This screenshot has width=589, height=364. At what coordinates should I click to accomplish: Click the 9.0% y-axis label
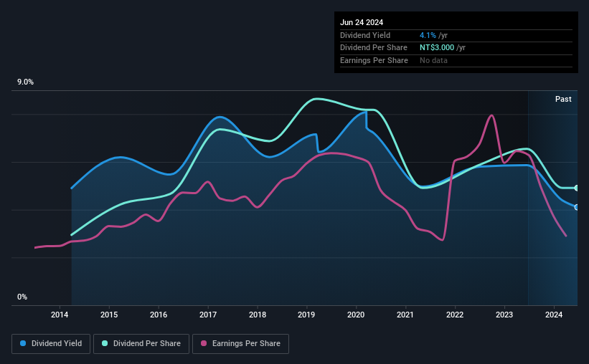point(25,82)
